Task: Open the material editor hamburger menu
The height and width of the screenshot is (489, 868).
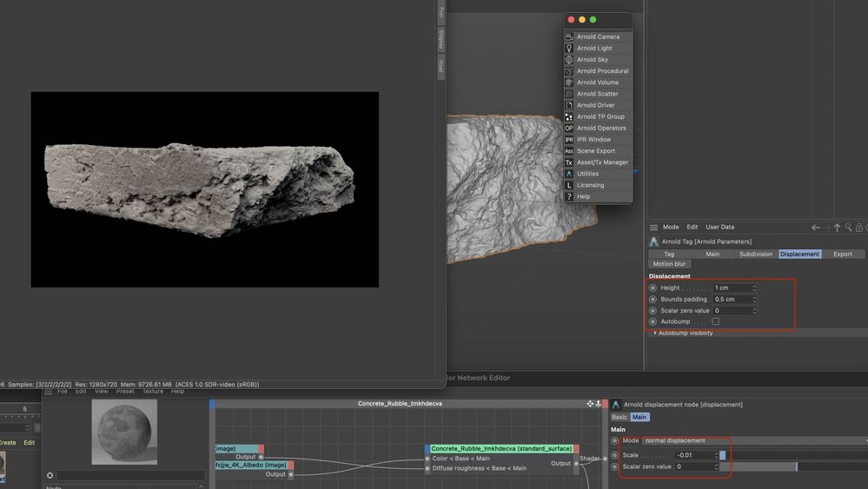Action: click(x=49, y=392)
